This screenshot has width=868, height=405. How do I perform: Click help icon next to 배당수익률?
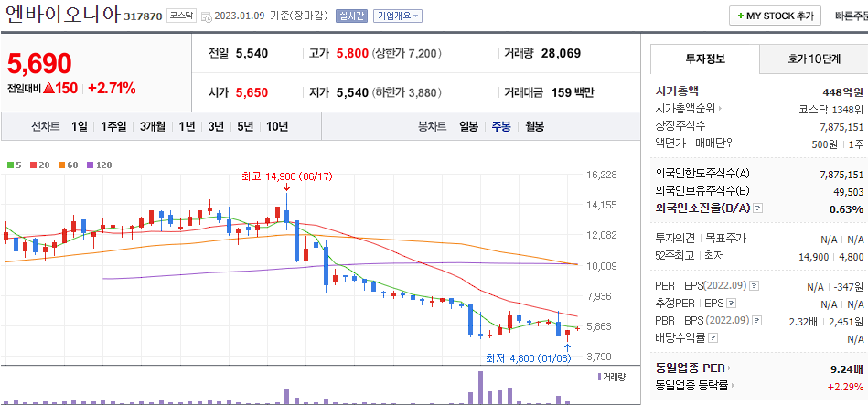pyautogui.click(x=713, y=337)
